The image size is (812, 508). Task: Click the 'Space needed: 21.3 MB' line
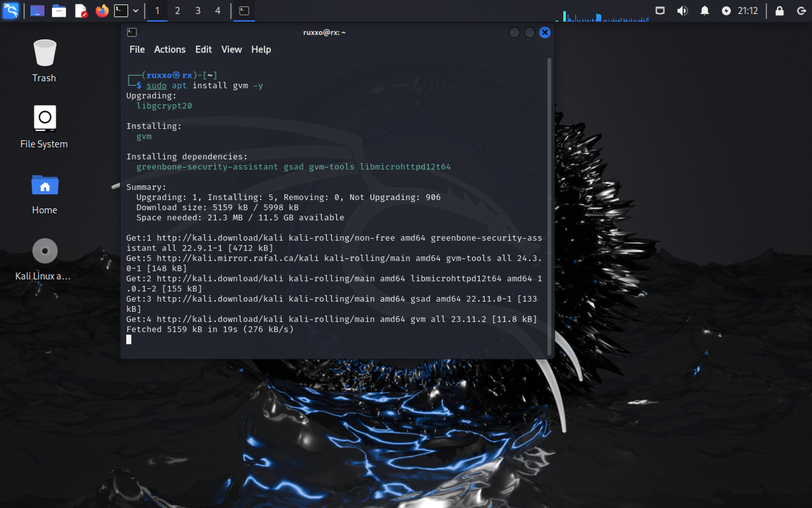[240, 217]
